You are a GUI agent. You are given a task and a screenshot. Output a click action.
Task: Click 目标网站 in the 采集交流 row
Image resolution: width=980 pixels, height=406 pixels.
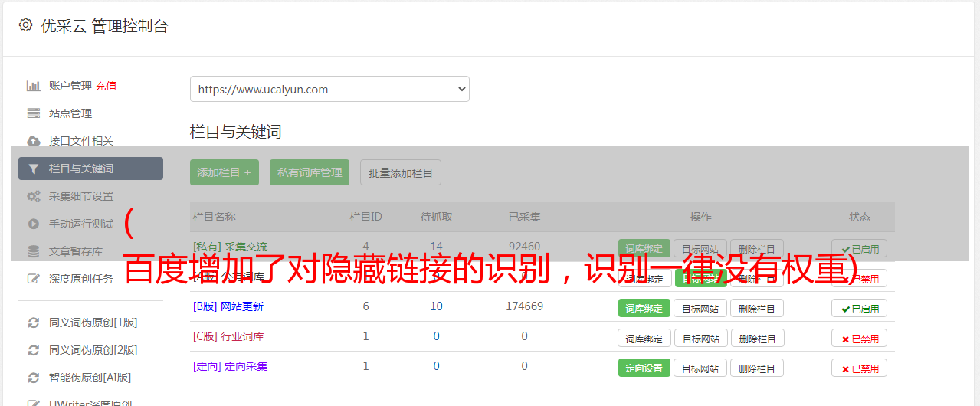point(700,248)
